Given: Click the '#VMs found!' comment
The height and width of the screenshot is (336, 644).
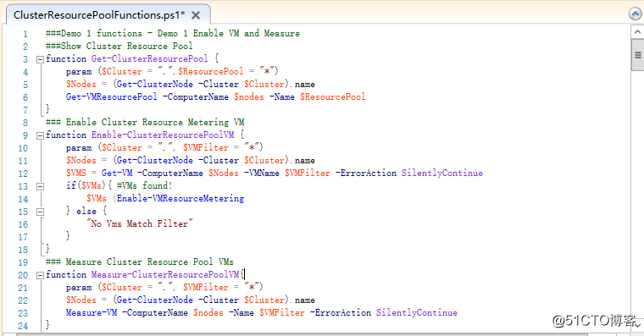Looking at the screenshot, I should point(144,186).
